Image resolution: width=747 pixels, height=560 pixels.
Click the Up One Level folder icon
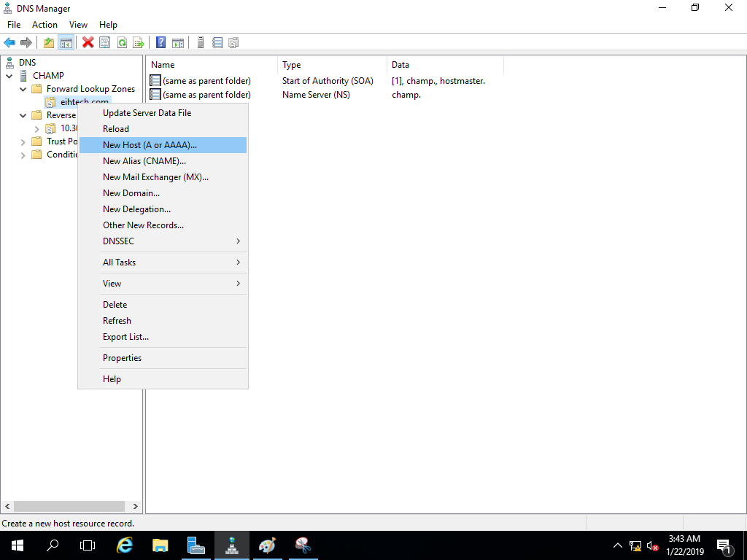point(49,43)
